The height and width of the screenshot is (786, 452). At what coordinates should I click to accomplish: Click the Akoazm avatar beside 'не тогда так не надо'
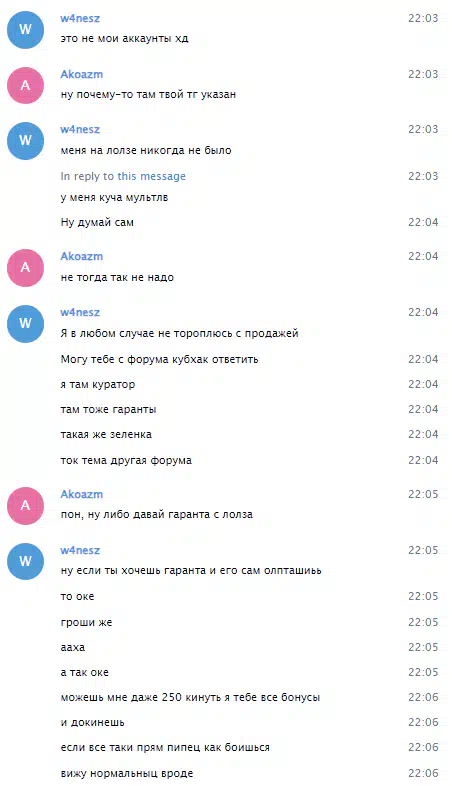(x=25, y=268)
